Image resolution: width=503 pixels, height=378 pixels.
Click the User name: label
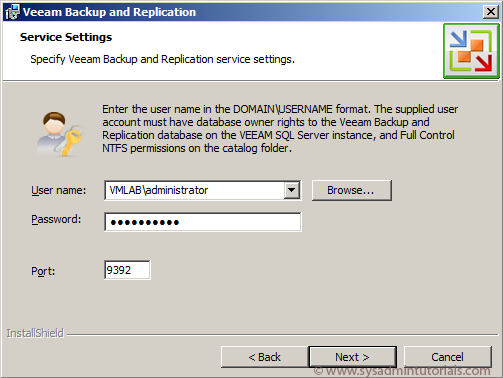[59, 190]
